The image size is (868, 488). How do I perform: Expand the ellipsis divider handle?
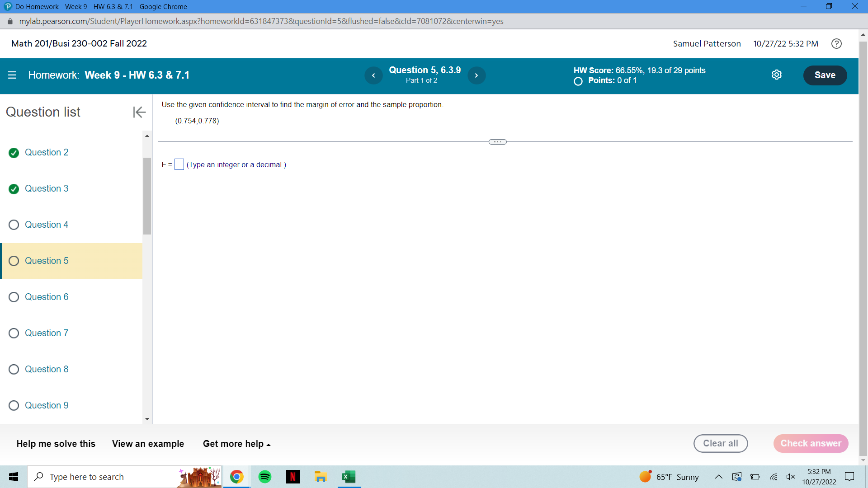497,142
